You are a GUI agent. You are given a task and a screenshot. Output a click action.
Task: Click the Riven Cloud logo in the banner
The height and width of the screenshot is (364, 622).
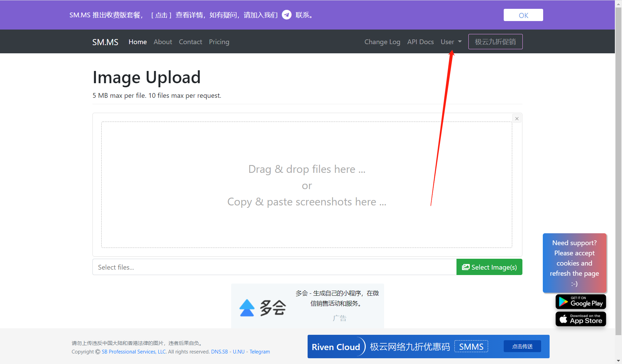[336, 347]
